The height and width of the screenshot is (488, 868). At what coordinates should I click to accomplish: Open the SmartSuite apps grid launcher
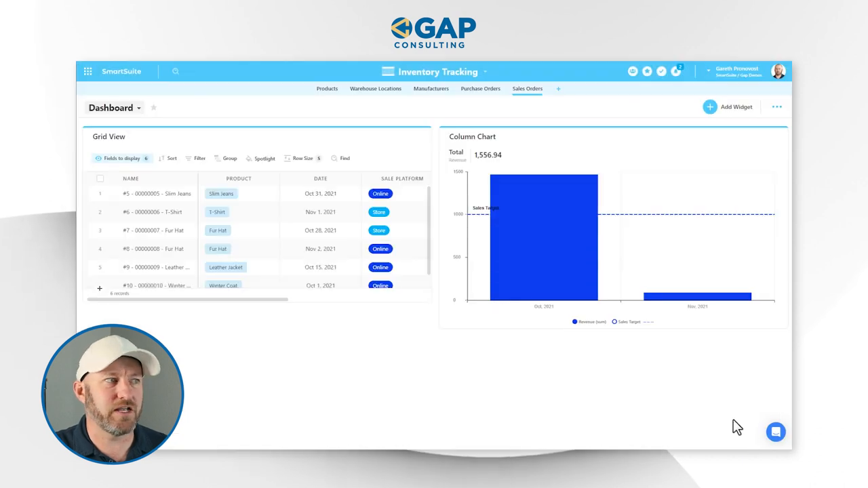(87, 71)
